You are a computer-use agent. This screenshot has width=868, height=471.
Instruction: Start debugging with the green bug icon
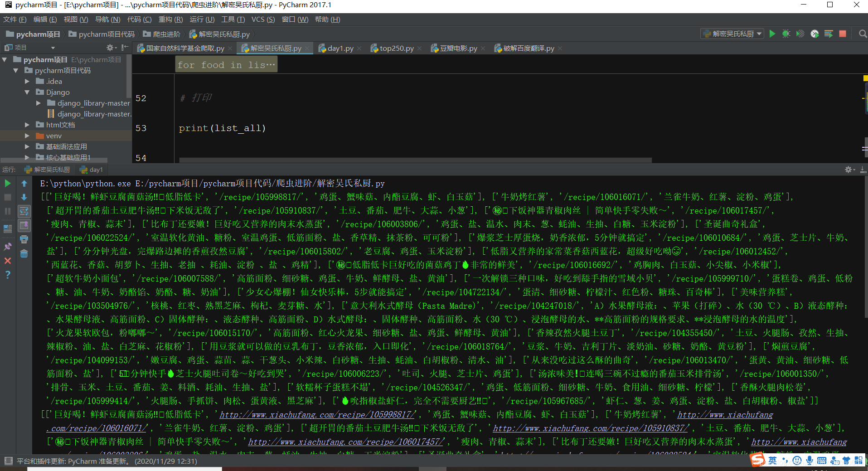[x=786, y=34]
